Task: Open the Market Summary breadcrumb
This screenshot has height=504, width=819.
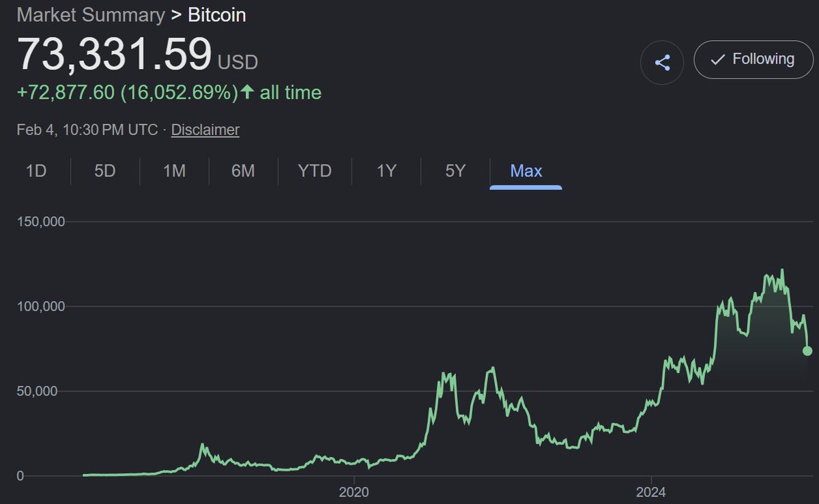Action: pyautogui.click(x=91, y=15)
